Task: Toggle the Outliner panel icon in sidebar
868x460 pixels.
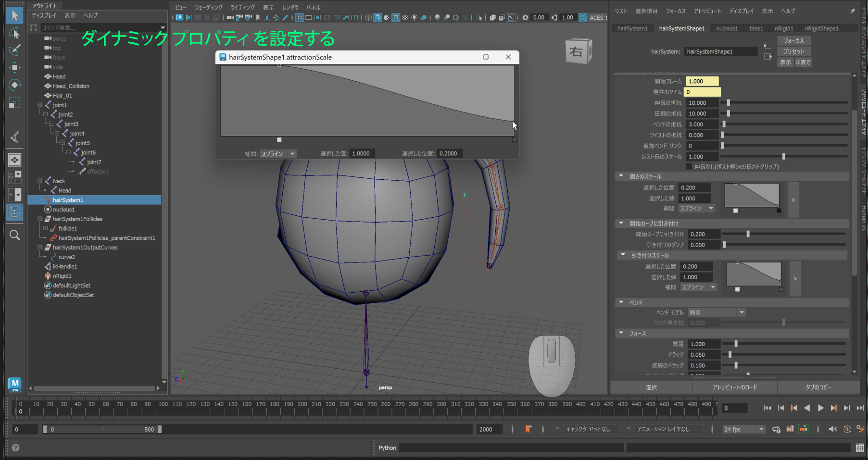Action: pos(14,212)
